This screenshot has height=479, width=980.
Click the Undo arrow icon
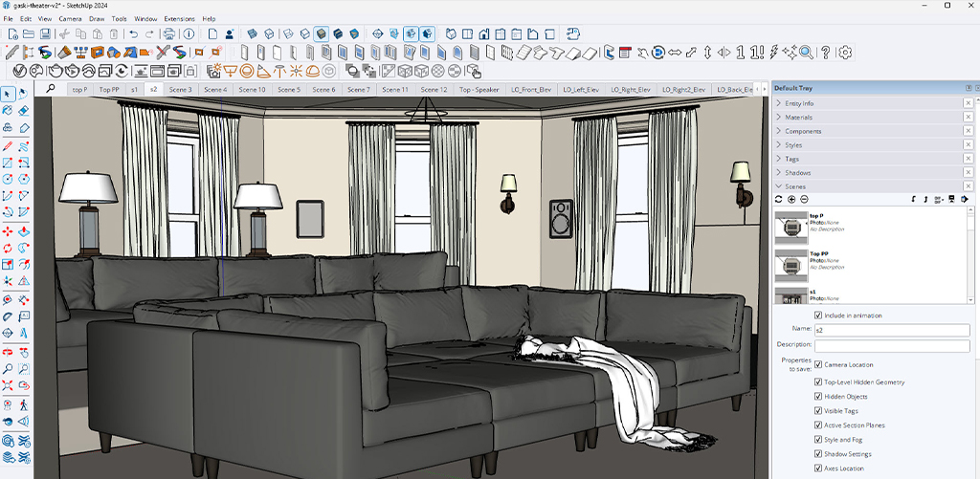point(135,34)
